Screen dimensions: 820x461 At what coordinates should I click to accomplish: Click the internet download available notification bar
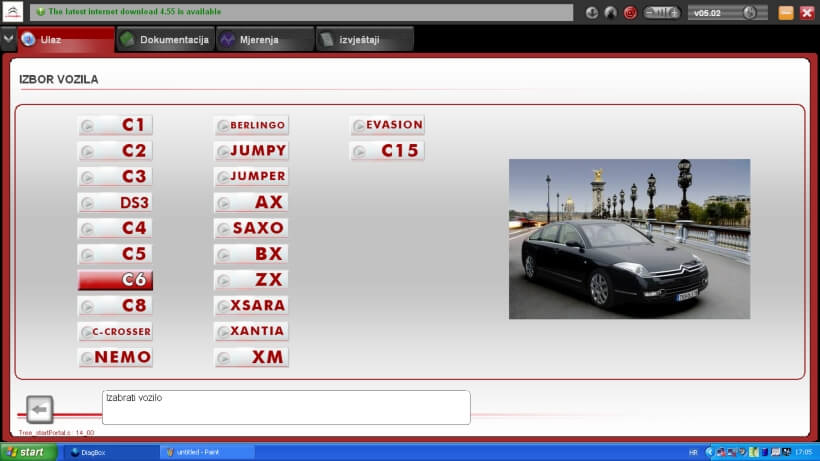pyautogui.click(x=302, y=12)
